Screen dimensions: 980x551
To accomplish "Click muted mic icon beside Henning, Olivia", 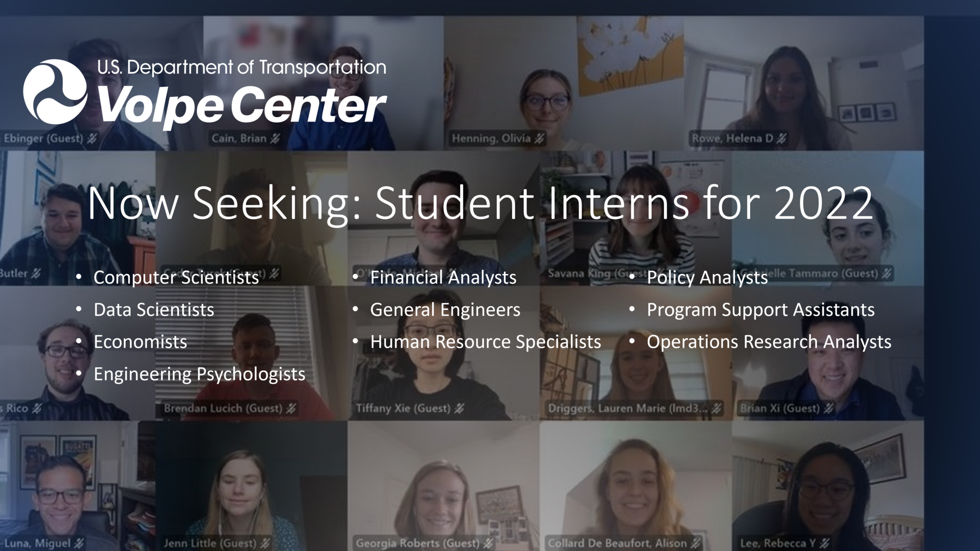I will tap(539, 139).
